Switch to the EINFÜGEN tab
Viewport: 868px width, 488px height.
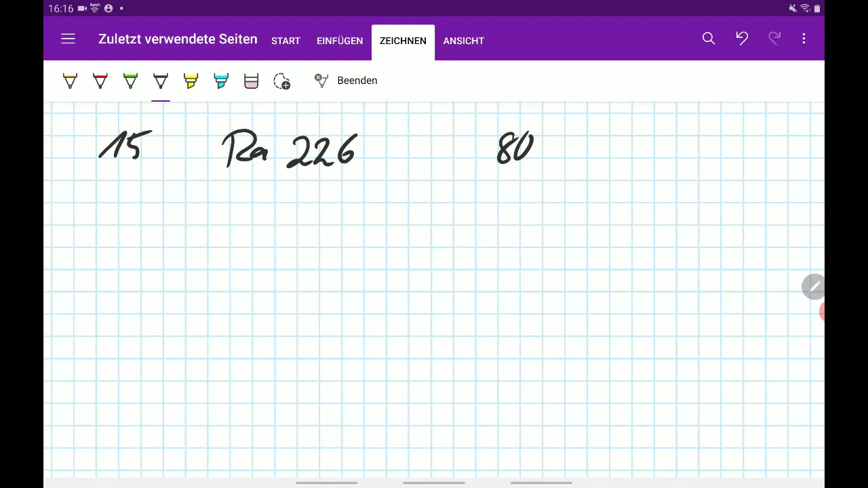pos(340,41)
